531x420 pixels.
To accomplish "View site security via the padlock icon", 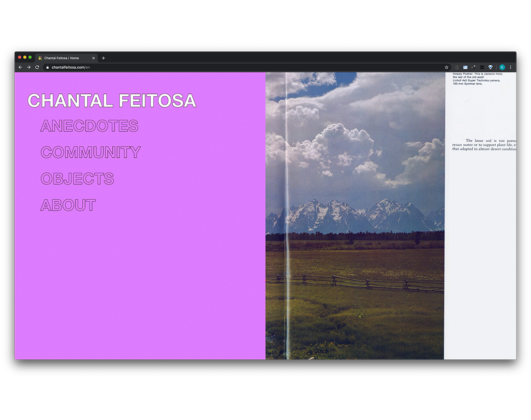I will point(47,67).
